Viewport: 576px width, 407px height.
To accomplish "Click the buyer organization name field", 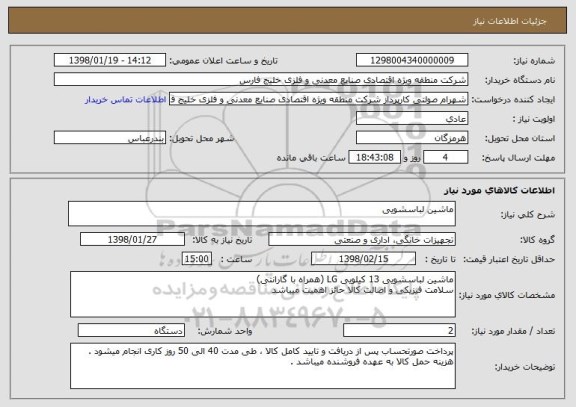I will [261, 79].
